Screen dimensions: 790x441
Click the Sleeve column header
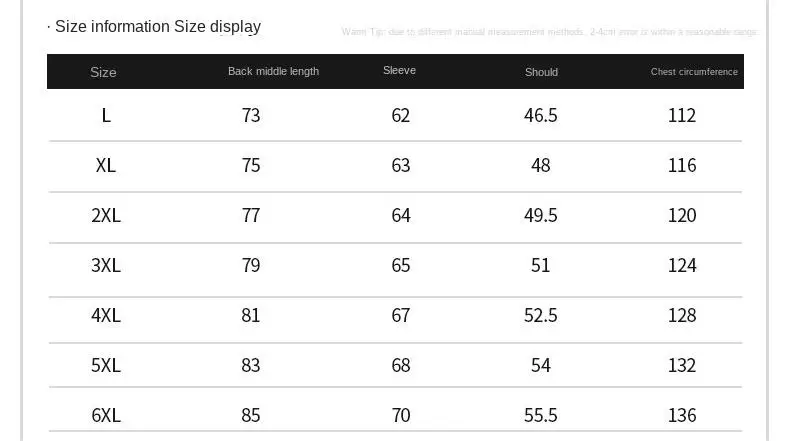point(399,70)
